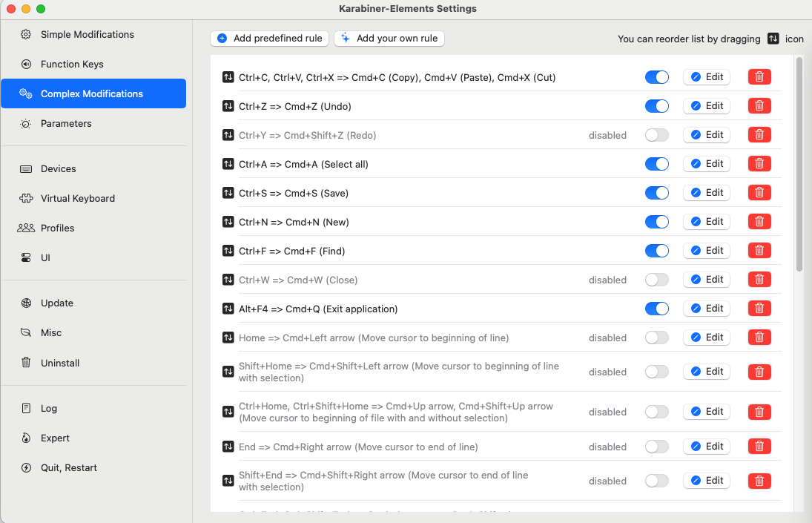Click Add your own rule
This screenshot has height=523, width=812.
(389, 39)
